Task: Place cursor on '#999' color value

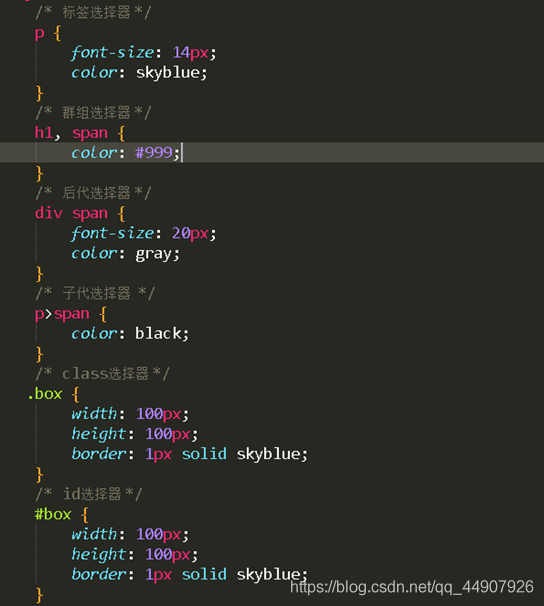Action: (154, 153)
